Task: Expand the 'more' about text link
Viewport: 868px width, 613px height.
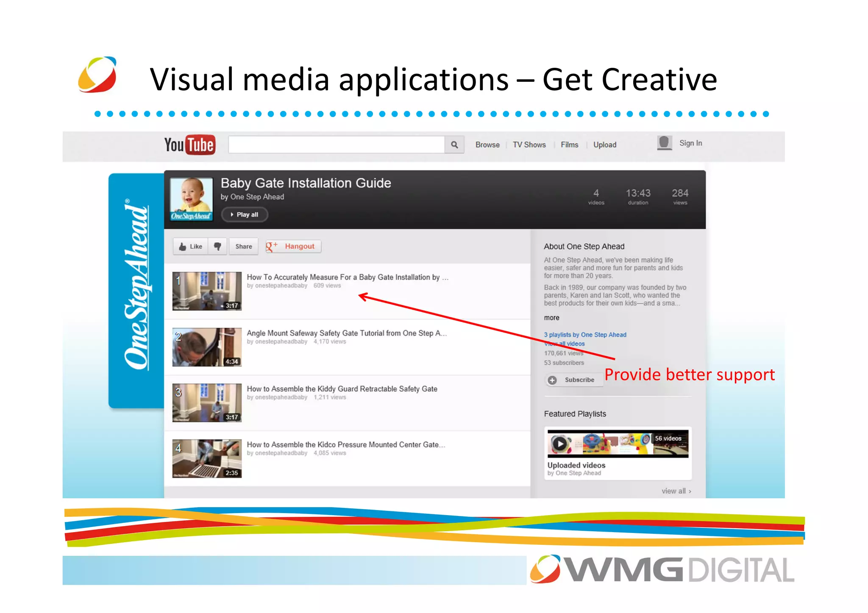Action: point(551,318)
